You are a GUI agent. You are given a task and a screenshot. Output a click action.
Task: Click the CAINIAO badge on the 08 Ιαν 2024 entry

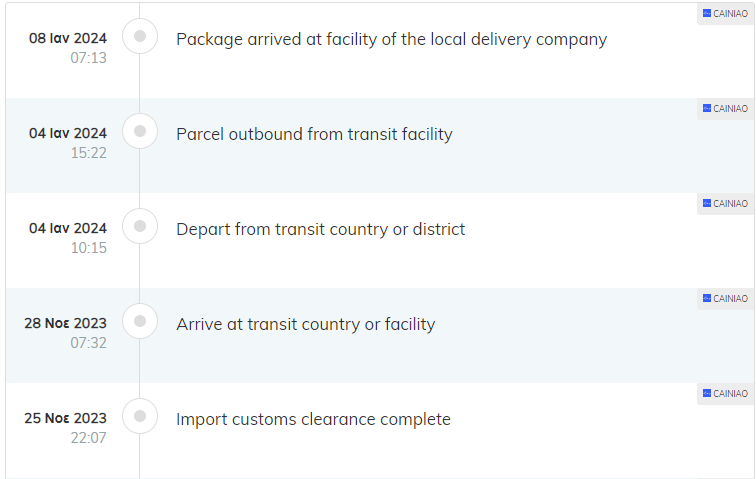point(726,14)
